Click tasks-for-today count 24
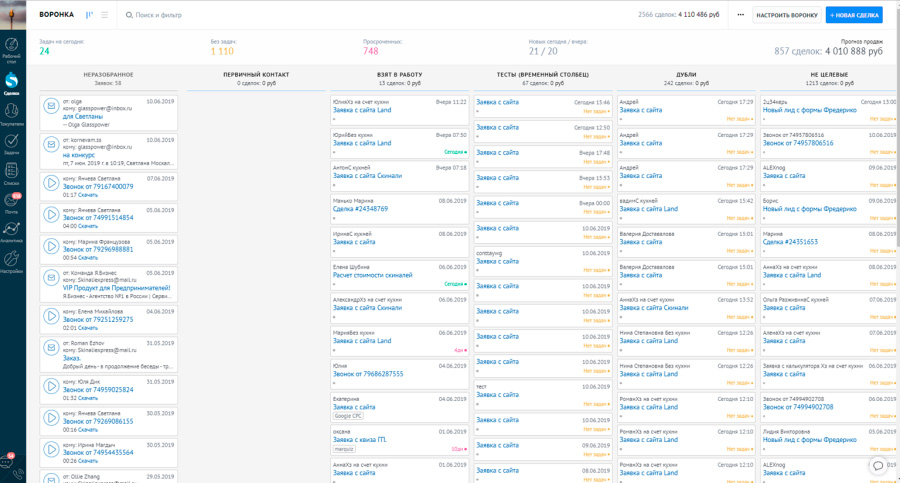 [x=44, y=51]
